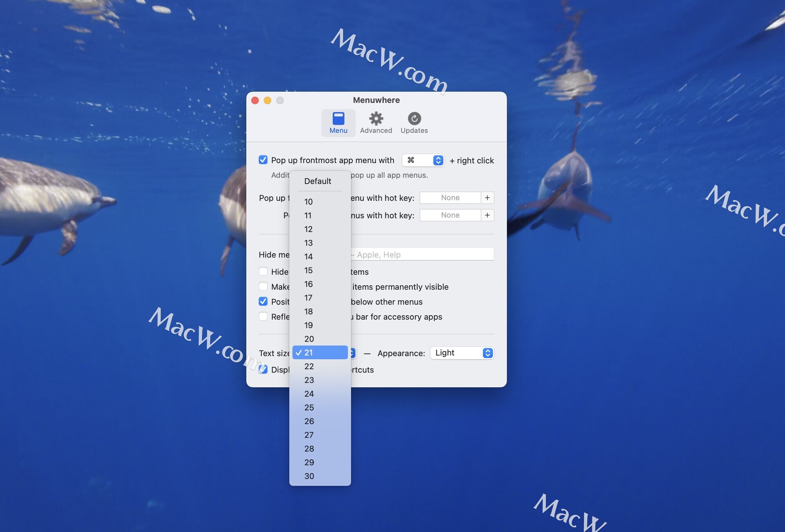Select text size 22
The width and height of the screenshot is (785, 532).
point(320,366)
